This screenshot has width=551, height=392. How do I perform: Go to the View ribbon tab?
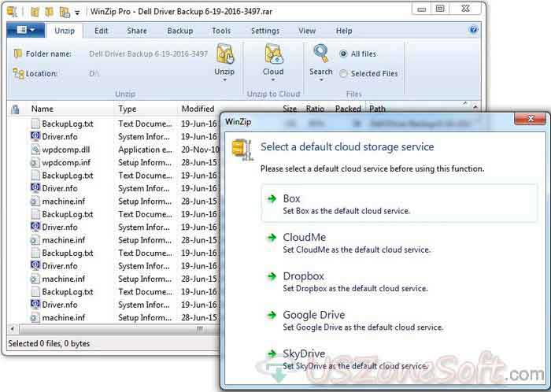307,31
